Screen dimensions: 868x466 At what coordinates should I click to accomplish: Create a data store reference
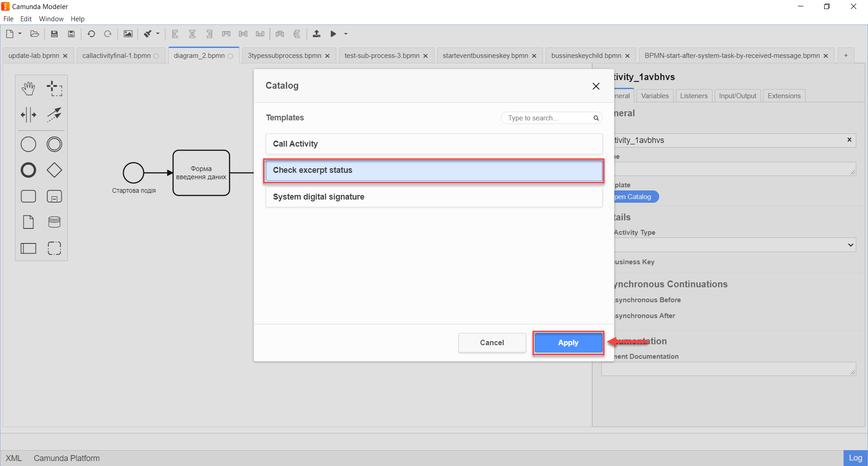pyautogui.click(x=54, y=222)
